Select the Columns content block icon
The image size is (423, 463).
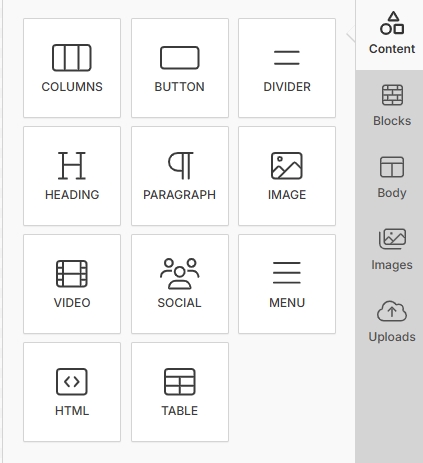72,58
